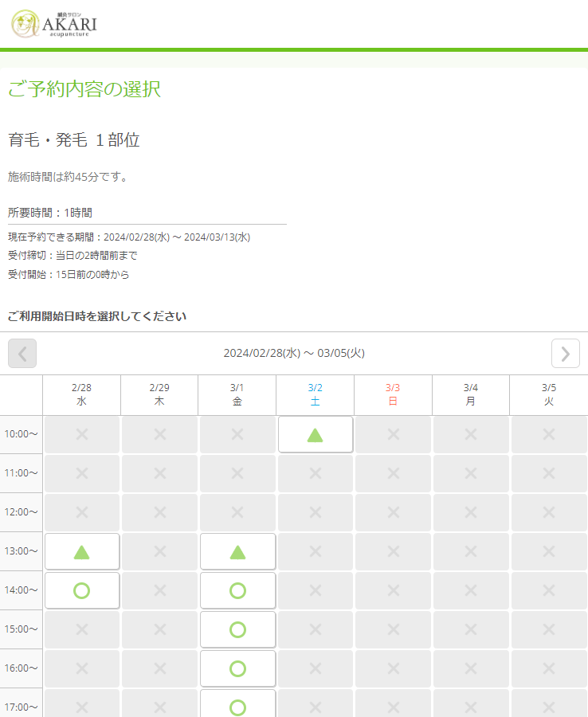588x717 pixels.
Task: Click unavailable X at 3/3 Sunday 15:00
Action: (394, 629)
